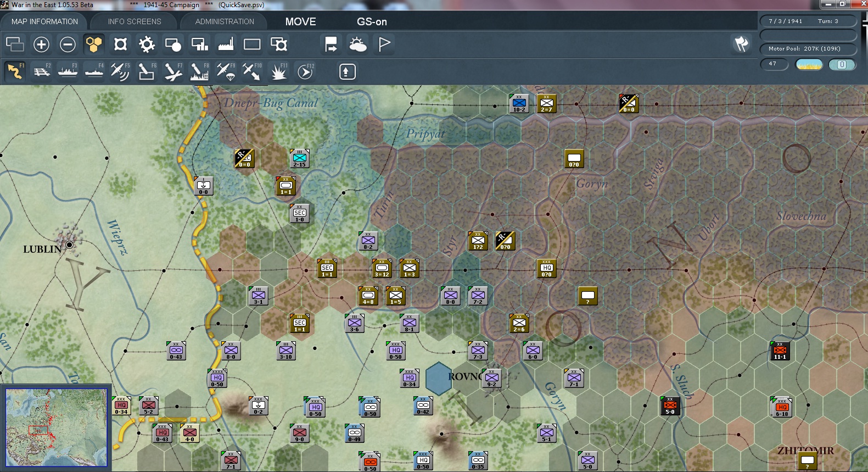The width and height of the screenshot is (868, 472).
Task: Click the Lublin city marker
Action: pos(70,245)
